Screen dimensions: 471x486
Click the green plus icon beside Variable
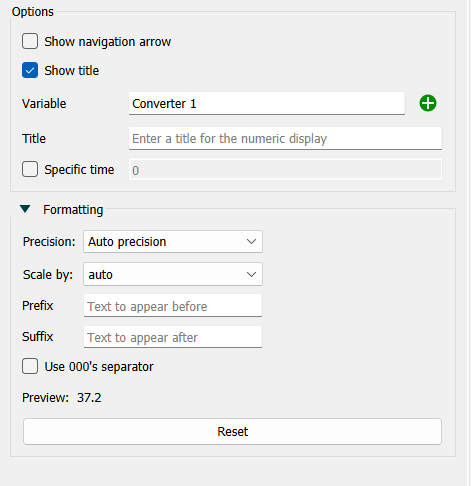pos(428,103)
